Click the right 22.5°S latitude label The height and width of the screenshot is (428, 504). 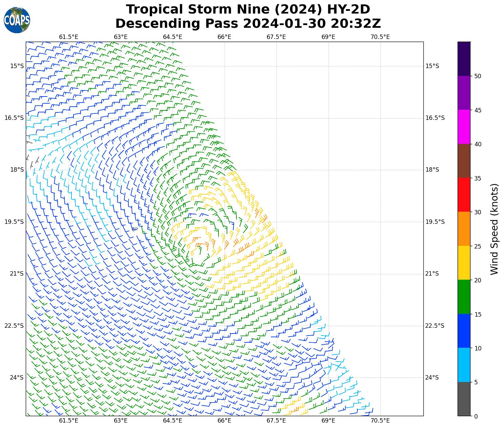[x=432, y=326]
